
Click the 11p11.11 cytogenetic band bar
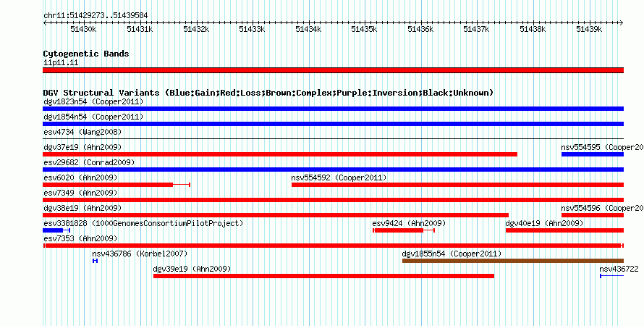tap(333, 70)
